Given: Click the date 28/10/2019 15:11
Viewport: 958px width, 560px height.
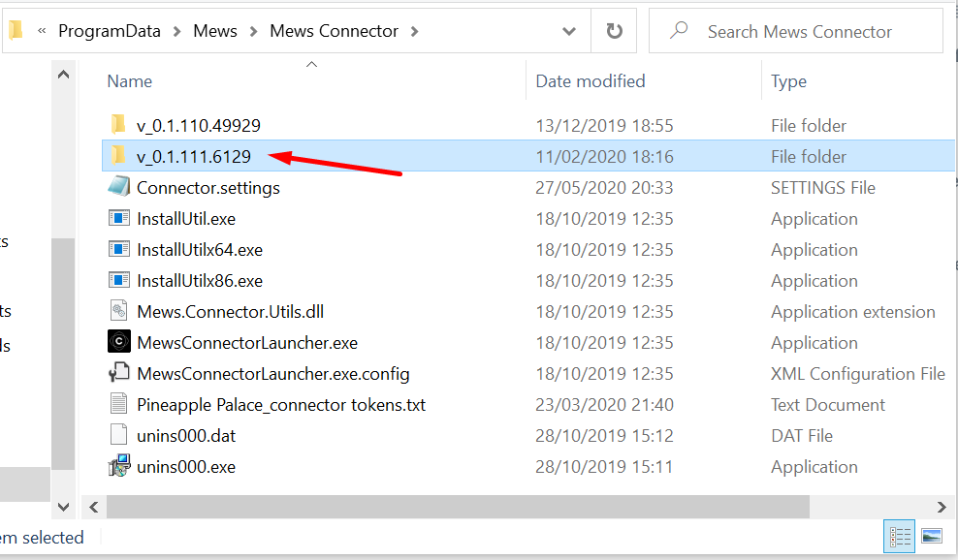Looking at the screenshot, I should coord(604,467).
